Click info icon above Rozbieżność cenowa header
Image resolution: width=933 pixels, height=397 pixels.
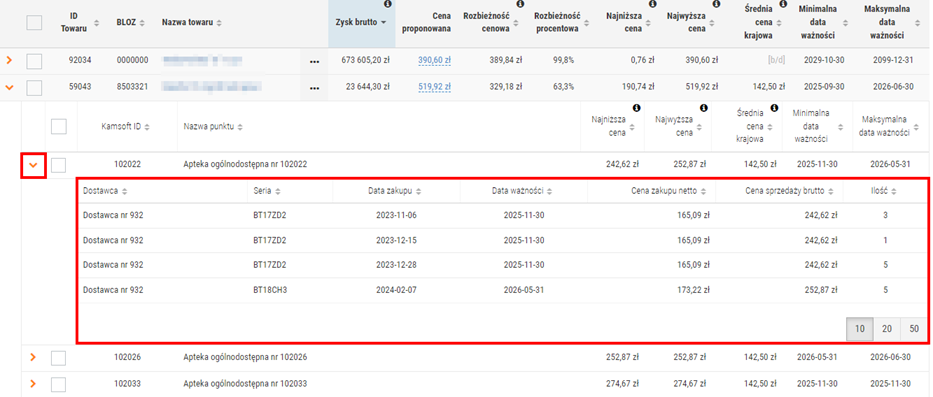coord(520,4)
